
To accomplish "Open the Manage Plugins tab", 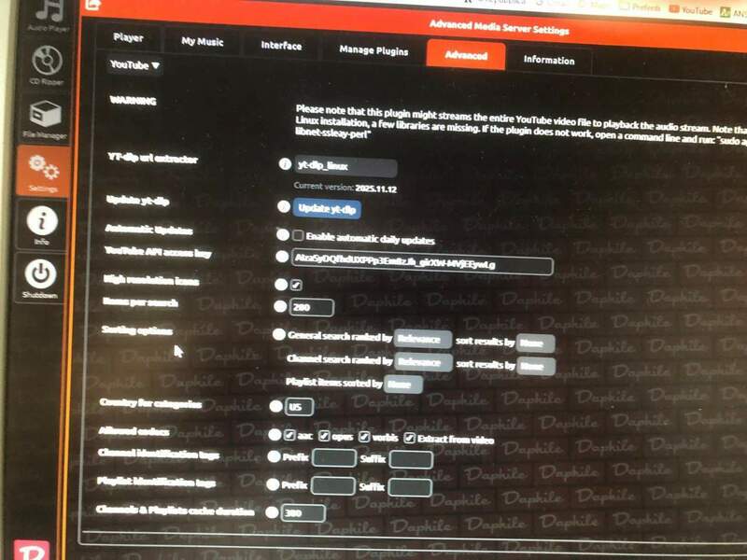I will click(373, 50).
